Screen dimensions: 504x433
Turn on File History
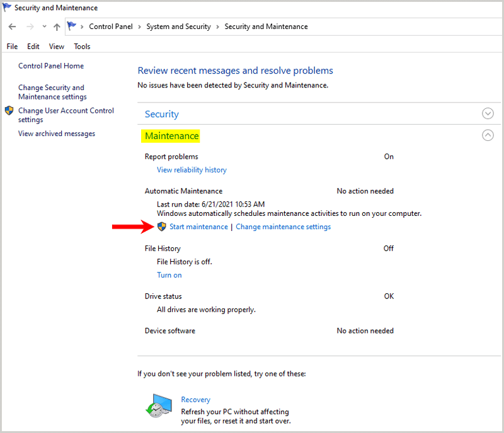[169, 275]
